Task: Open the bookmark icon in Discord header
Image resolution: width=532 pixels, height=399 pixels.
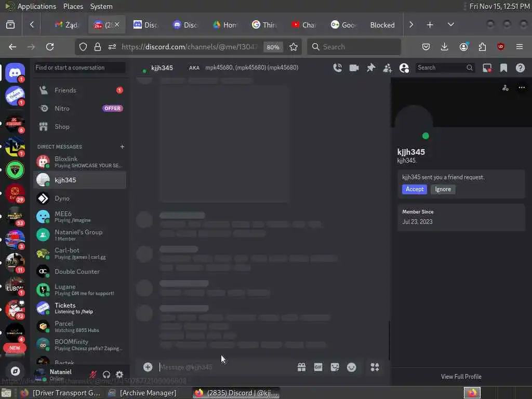Action: pos(503,68)
